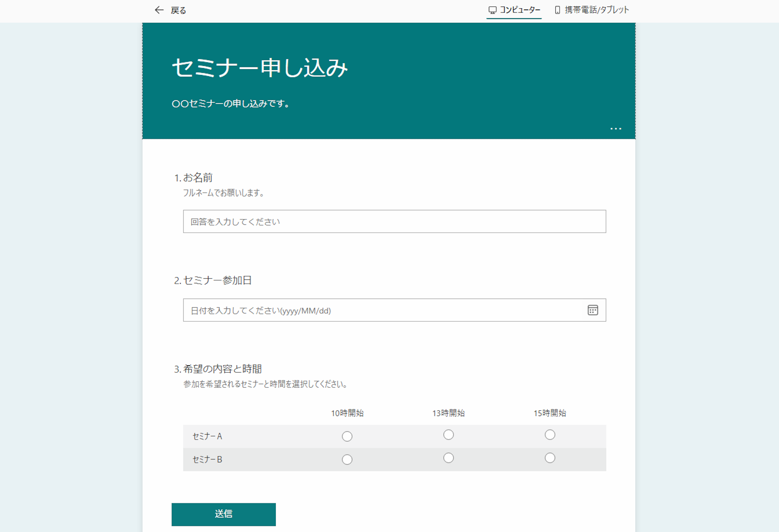Screen dimensions: 779x532
Task: Select セミナーB at 13時開始
Action: click(x=448, y=458)
